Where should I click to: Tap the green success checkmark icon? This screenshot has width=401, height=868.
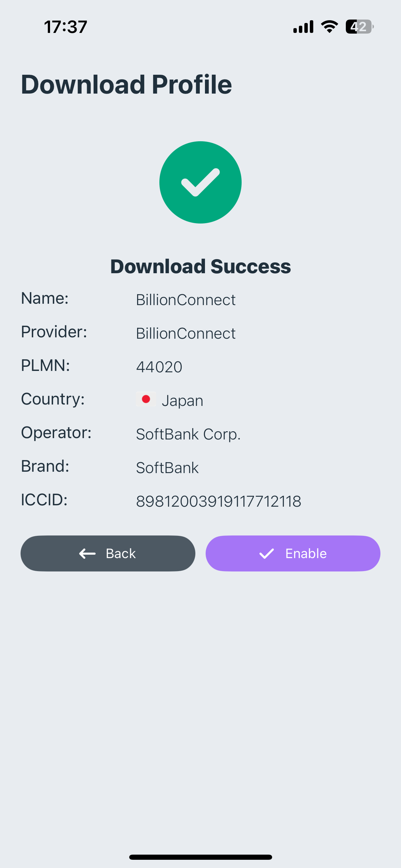(x=200, y=182)
